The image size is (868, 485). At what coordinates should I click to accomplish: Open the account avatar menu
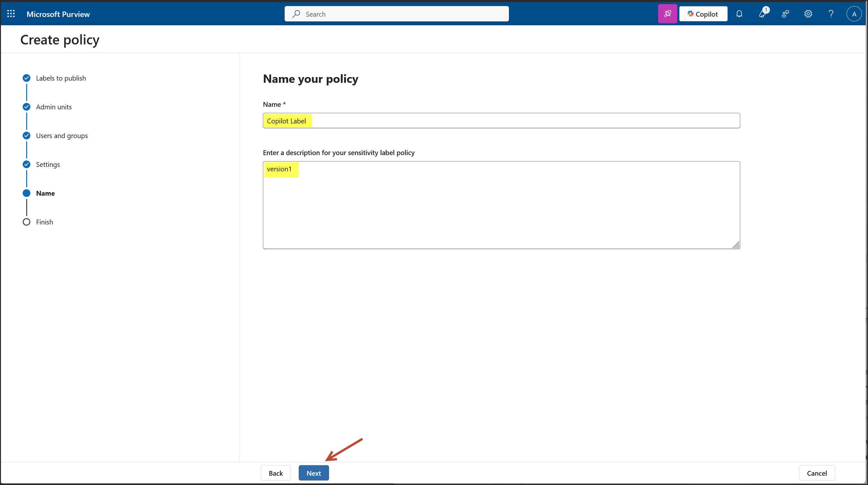[x=854, y=14]
